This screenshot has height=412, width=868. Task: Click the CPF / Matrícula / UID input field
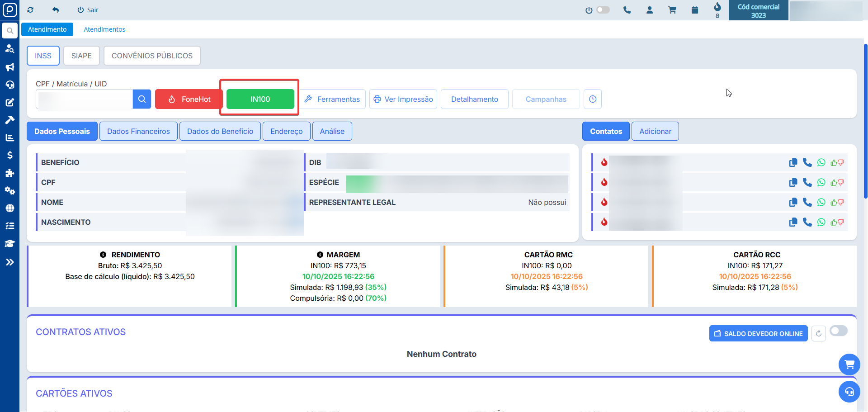(x=85, y=99)
